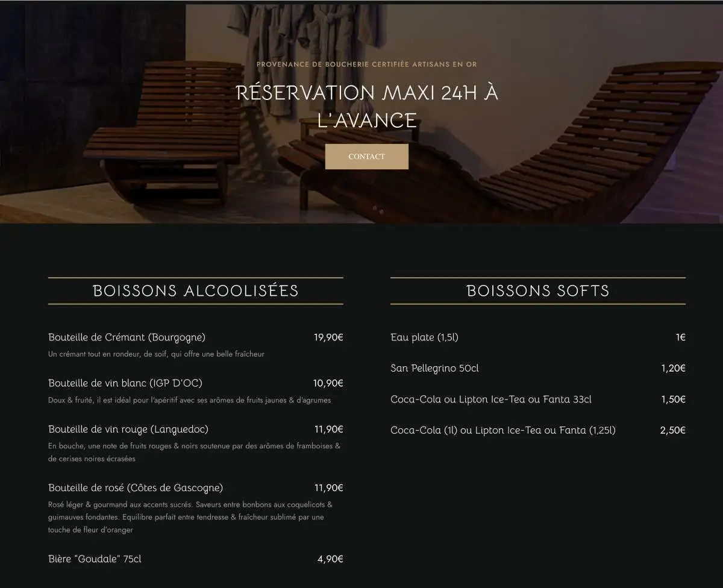Click the Coca-Cola ou Lipton Ice-Tea 33cl item
The image size is (723, 588).
pyautogui.click(x=491, y=399)
